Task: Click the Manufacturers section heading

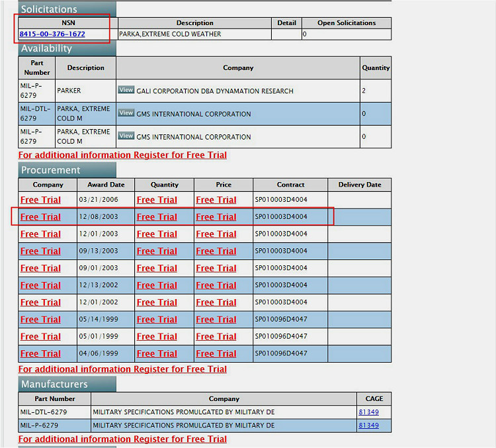Action: click(67, 384)
